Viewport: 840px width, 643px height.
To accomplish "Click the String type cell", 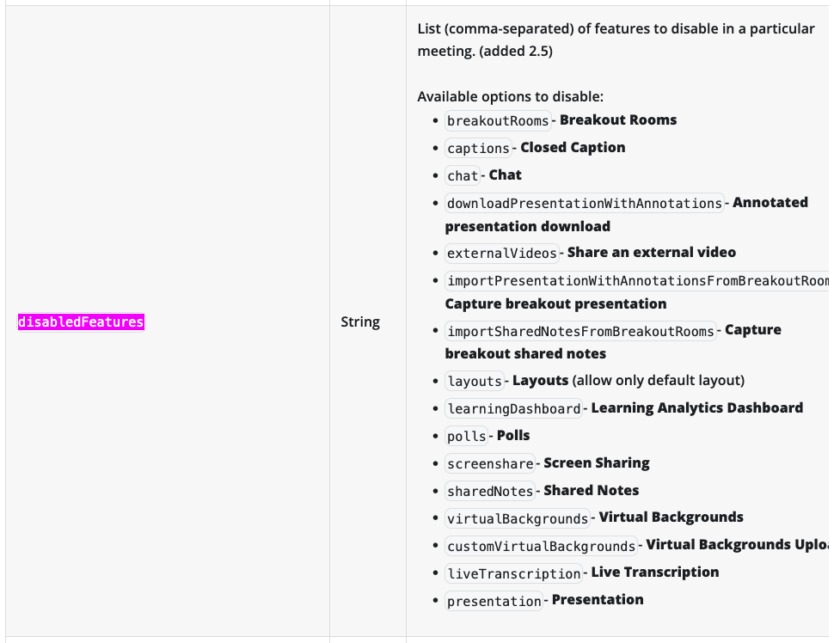I will tap(360, 322).
